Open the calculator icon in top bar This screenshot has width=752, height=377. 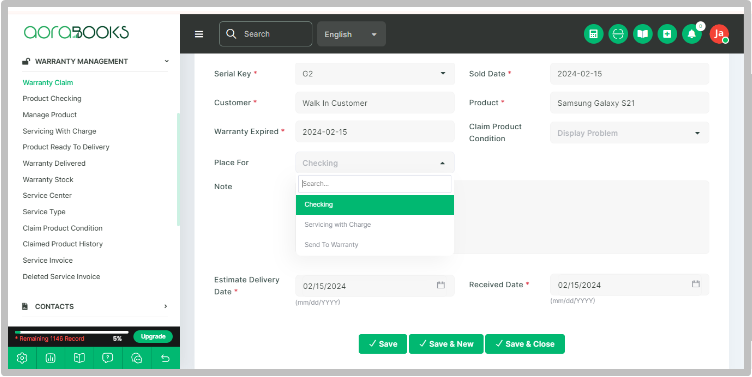593,34
